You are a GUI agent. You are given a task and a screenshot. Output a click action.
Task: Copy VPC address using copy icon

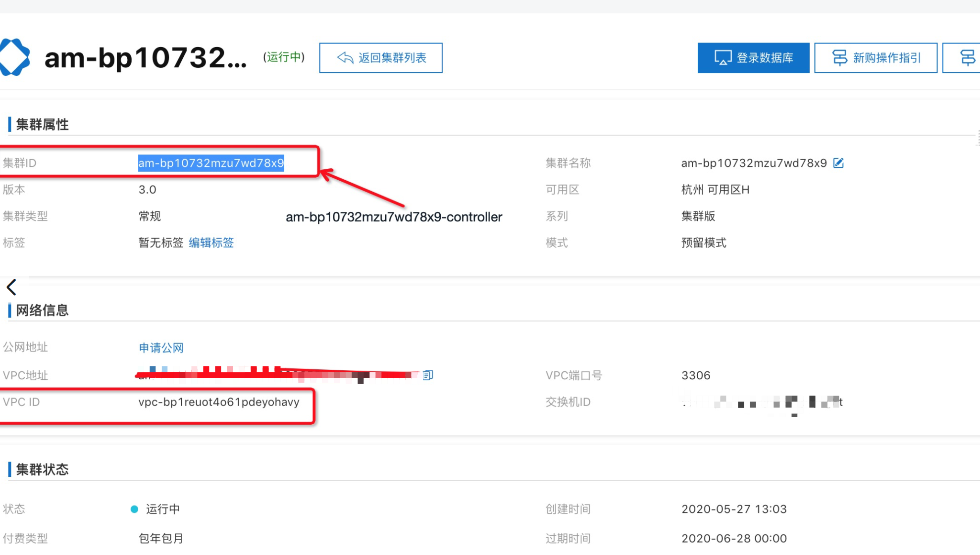[428, 375]
